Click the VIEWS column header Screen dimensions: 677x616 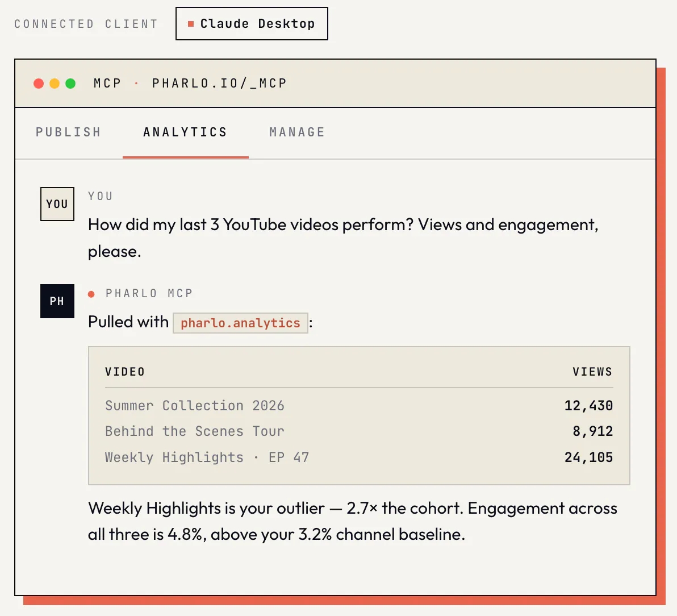(592, 372)
